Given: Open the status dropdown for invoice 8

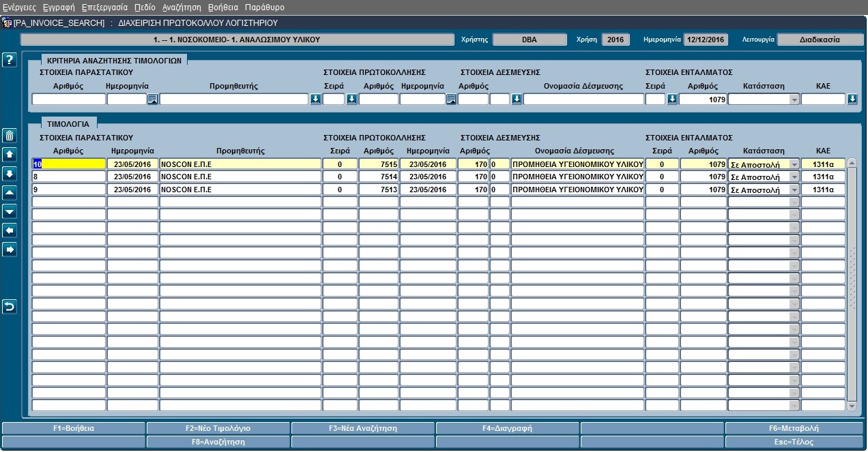Looking at the screenshot, I should 794,177.
